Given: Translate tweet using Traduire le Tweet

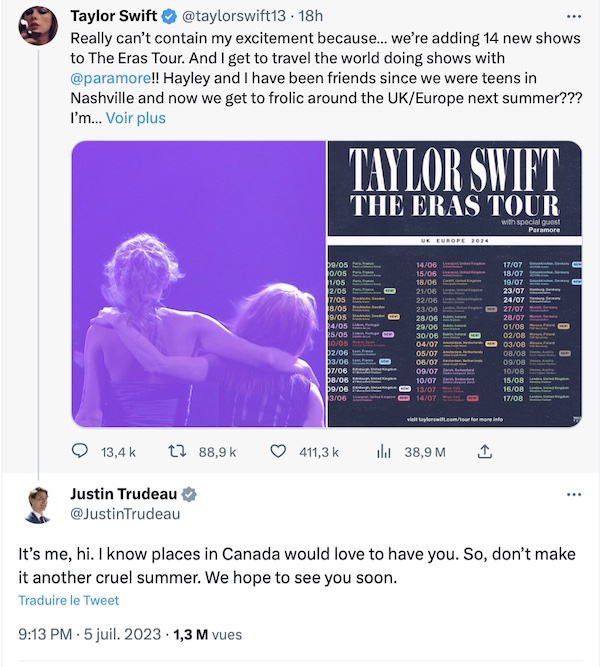Looking at the screenshot, I should point(69,600).
